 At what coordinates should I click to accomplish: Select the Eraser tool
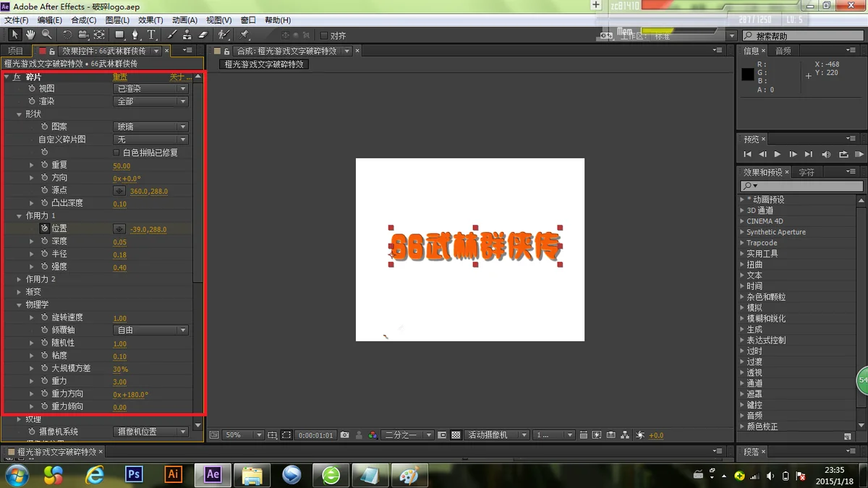tap(203, 35)
